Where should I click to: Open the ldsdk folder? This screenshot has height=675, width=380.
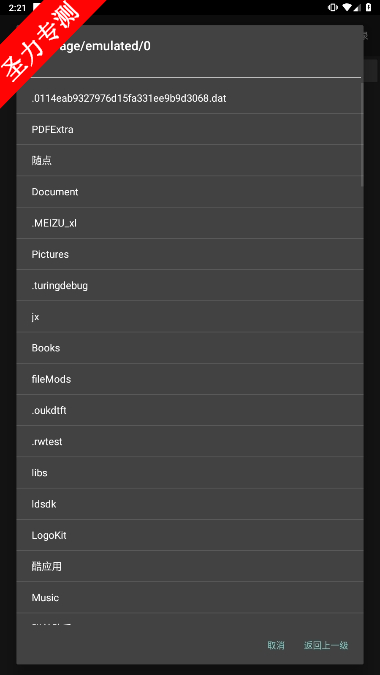(x=190, y=504)
